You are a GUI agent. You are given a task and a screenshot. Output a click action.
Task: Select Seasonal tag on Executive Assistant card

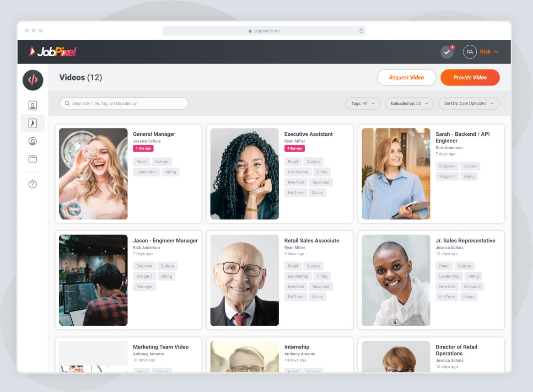[x=321, y=182]
